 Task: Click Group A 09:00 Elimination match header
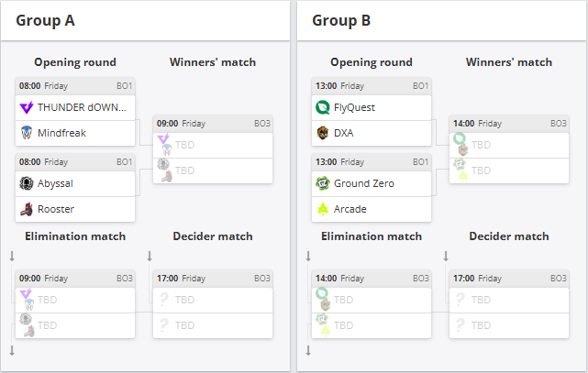pos(75,279)
